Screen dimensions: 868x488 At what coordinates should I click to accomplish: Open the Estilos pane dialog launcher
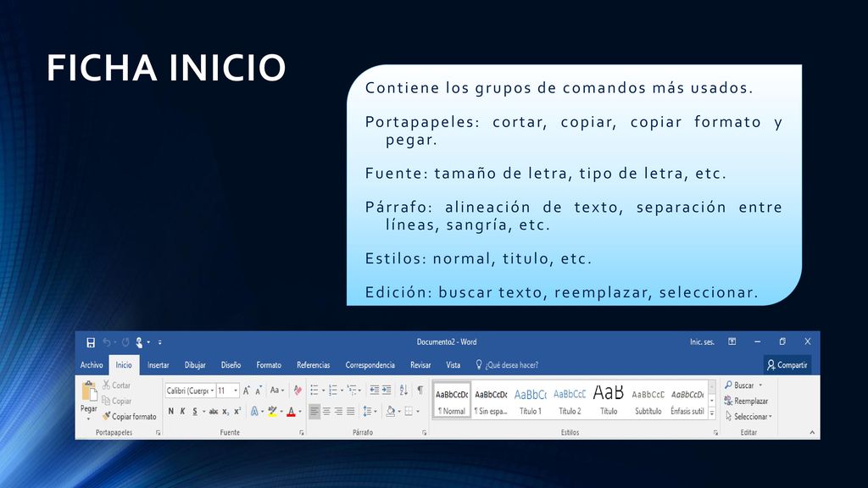[715, 433]
